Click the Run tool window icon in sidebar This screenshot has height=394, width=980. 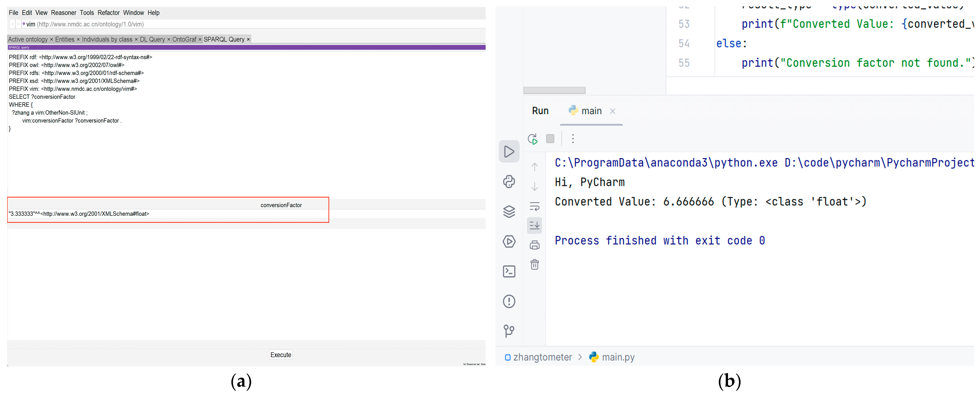(509, 151)
